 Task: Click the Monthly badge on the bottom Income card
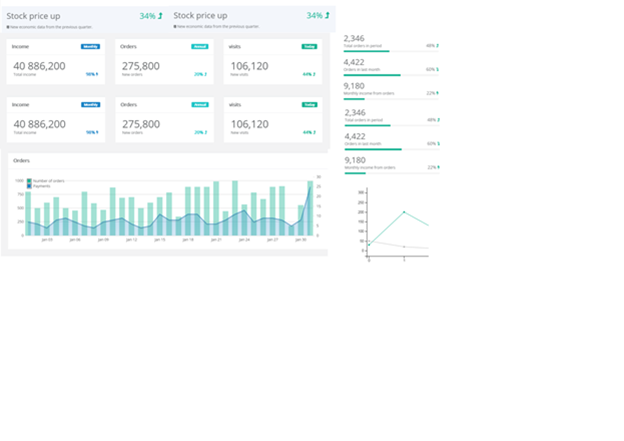click(91, 104)
